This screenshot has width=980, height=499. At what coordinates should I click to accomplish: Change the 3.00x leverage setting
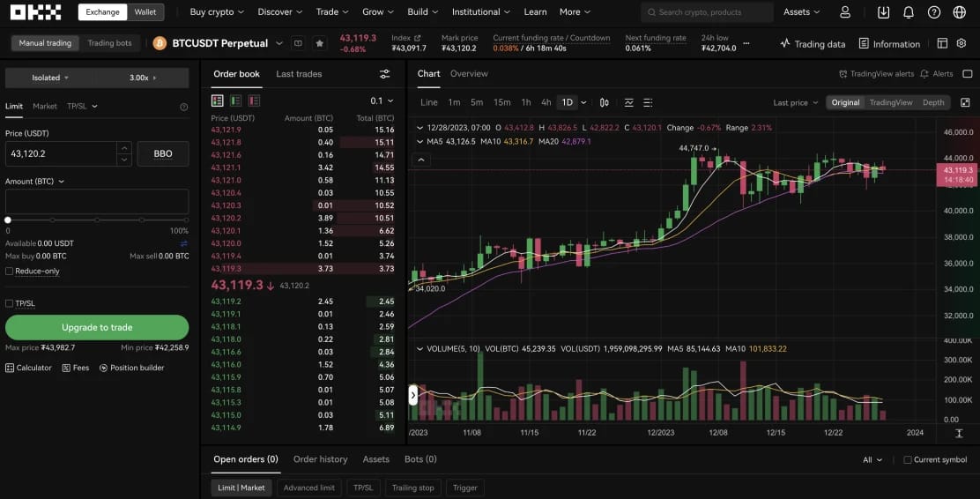pos(143,78)
